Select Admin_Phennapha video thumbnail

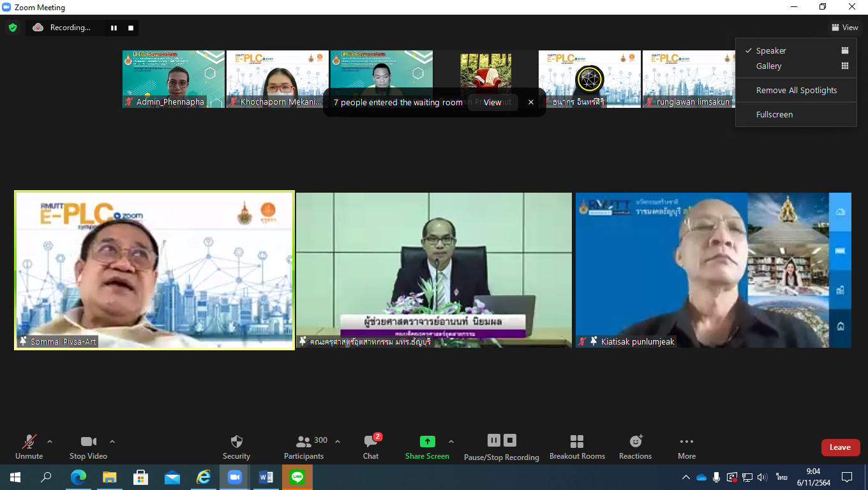174,79
